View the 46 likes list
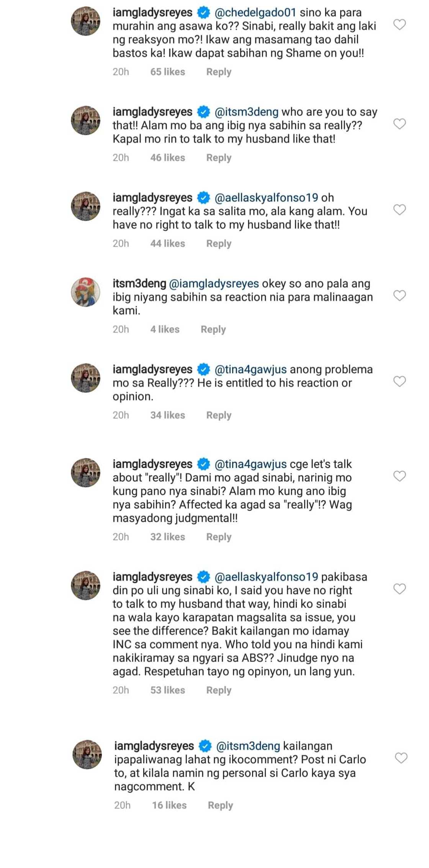This screenshot has width=429, height=868. (167, 158)
